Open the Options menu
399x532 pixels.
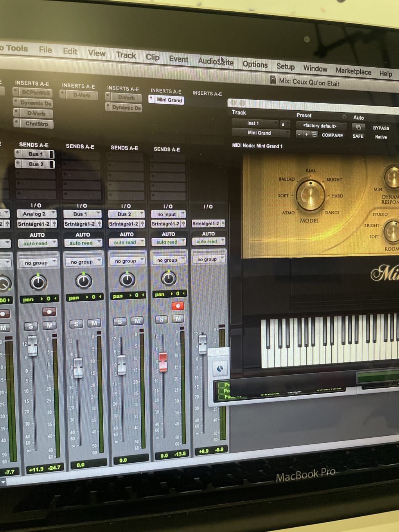tap(255, 64)
